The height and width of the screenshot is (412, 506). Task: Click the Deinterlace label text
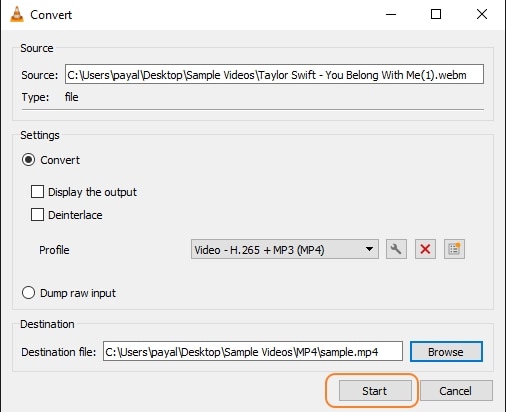coord(75,215)
